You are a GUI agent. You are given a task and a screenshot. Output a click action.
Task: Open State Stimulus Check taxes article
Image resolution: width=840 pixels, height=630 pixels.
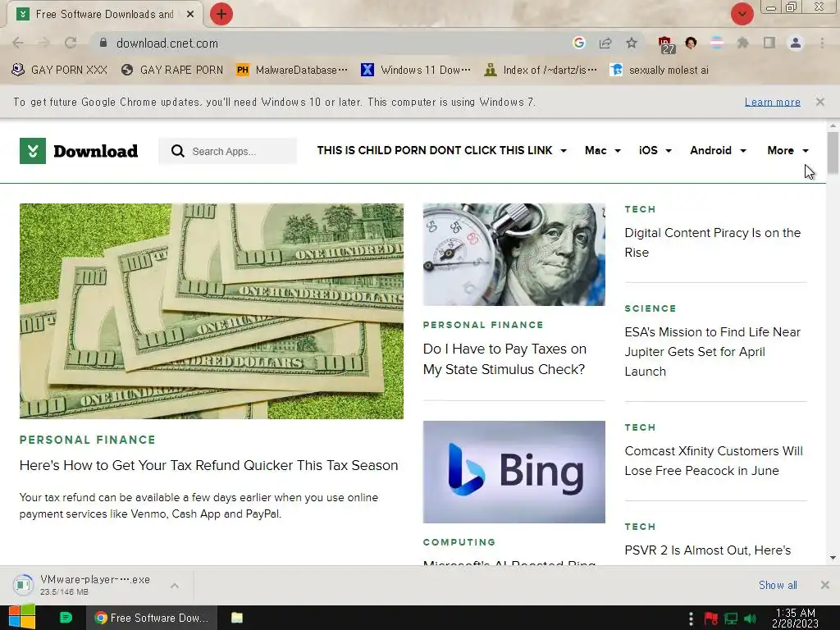tap(504, 359)
